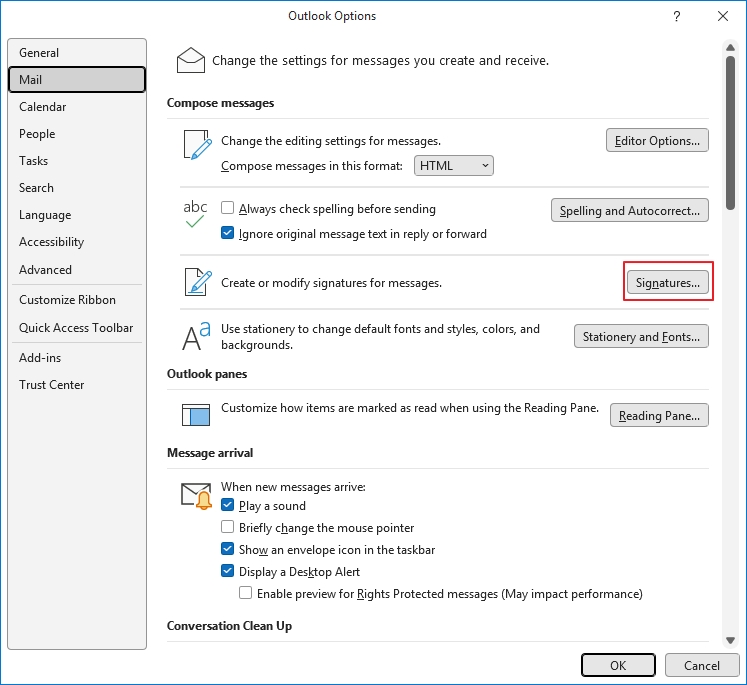This screenshot has height=685, width=747.
Task: Click the stationery fonts Aa icon
Action: (196, 336)
